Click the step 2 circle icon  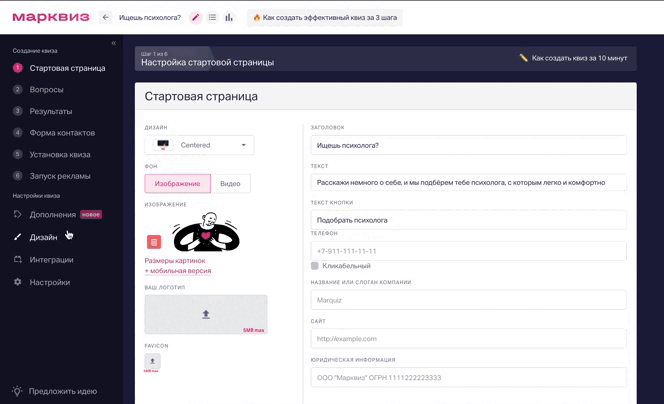point(17,89)
